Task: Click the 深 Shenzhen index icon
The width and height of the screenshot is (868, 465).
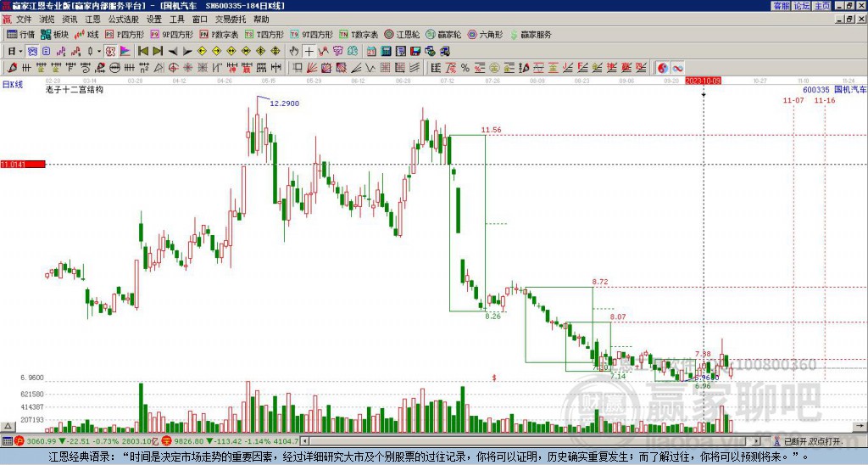Action: click(165, 441)
